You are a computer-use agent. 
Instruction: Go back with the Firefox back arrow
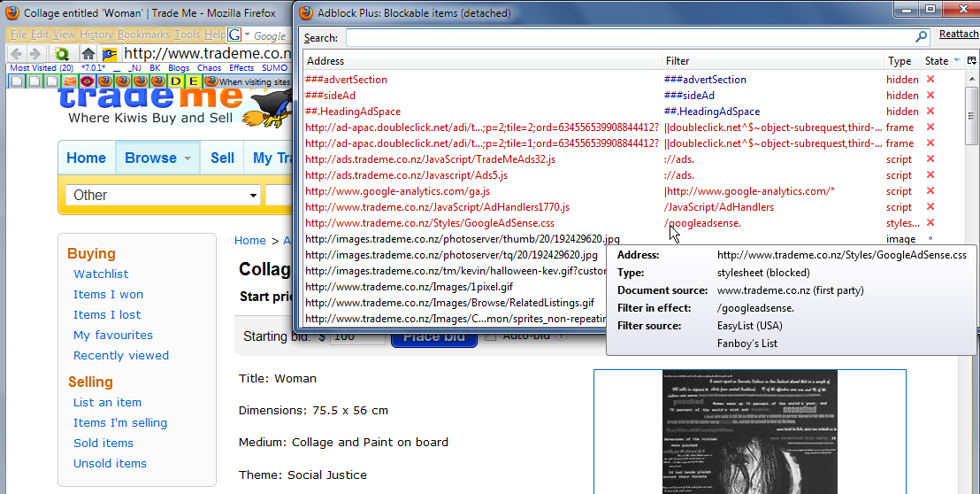coord(17,54)
